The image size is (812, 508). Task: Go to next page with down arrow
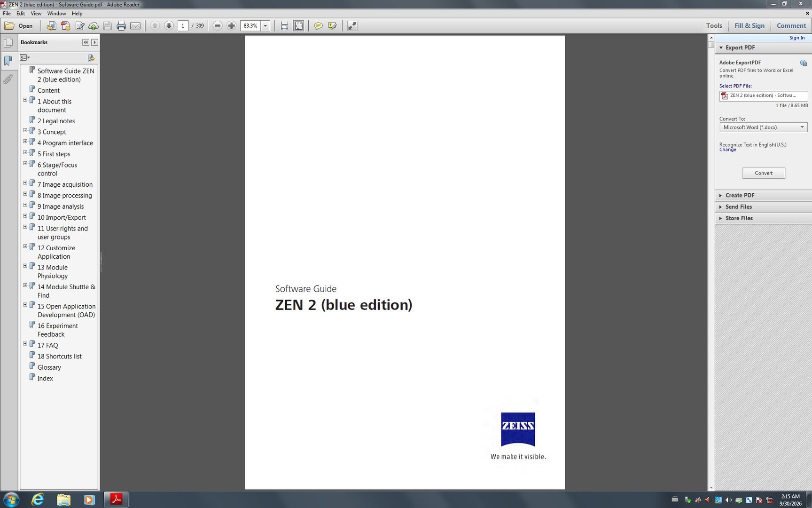click(169, 26)
